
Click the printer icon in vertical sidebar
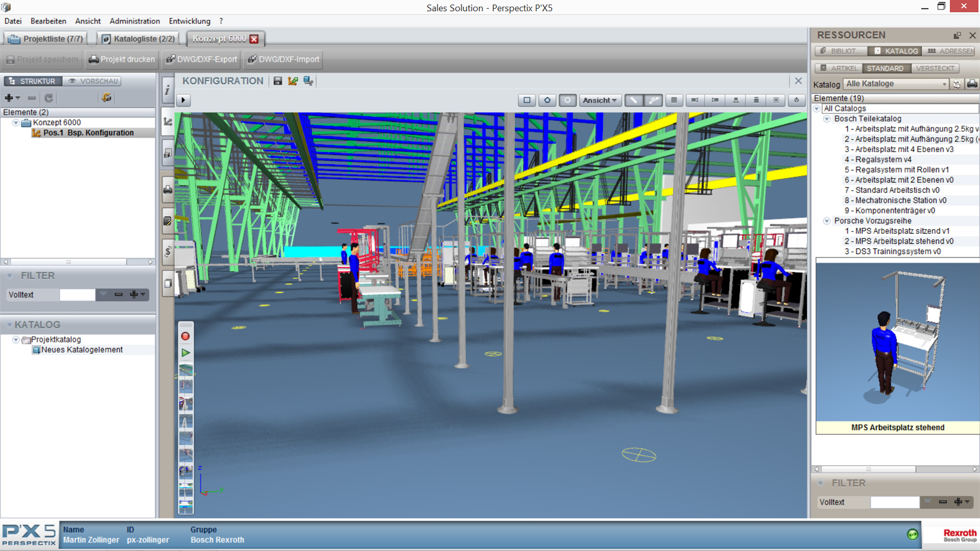point(168,190)
